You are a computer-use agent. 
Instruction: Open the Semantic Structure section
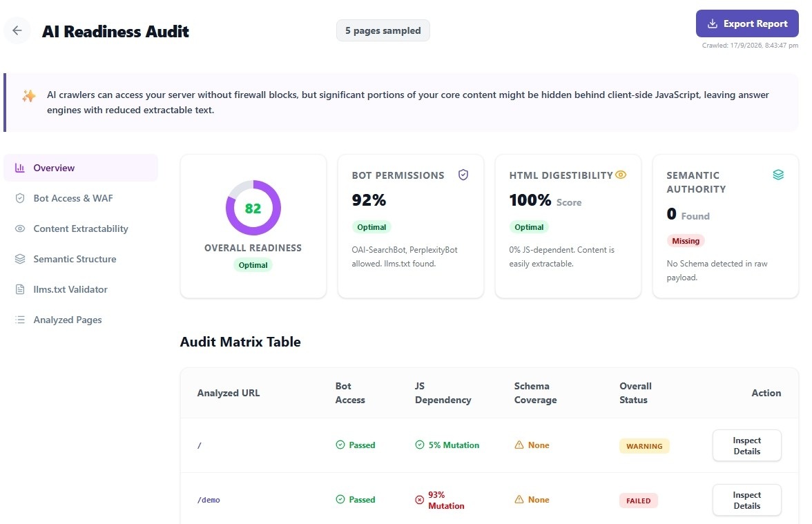pyautogui.click(x=81, y=259)
